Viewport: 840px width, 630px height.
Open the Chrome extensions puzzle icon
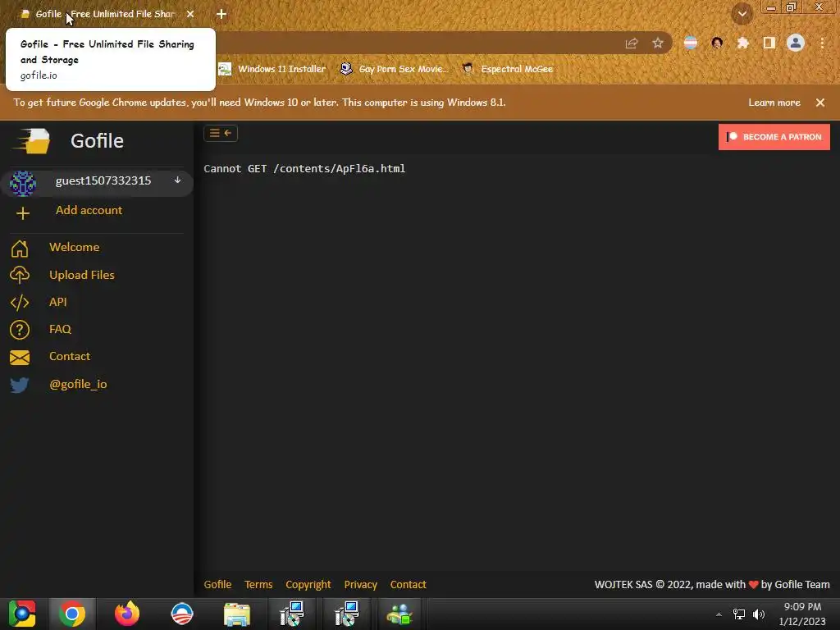[x=742, y=43]
